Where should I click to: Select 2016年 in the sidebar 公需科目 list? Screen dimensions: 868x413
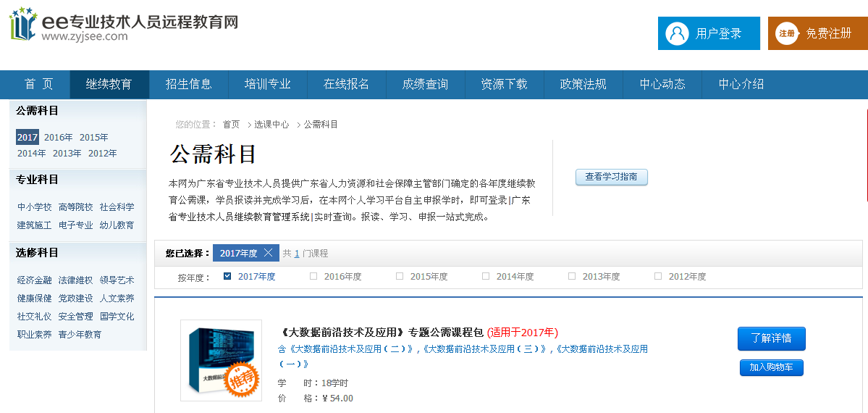pyautogui.click(x=58, y=138)
